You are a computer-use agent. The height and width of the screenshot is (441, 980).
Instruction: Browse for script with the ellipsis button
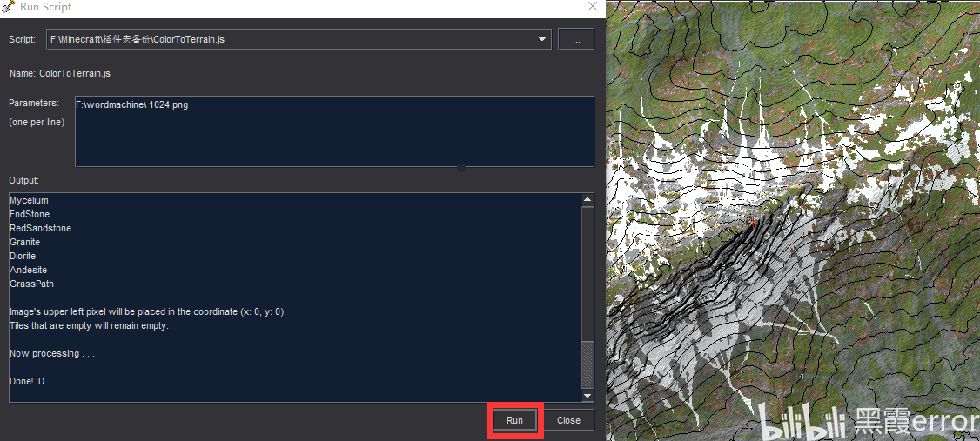(x=575, y=39)
